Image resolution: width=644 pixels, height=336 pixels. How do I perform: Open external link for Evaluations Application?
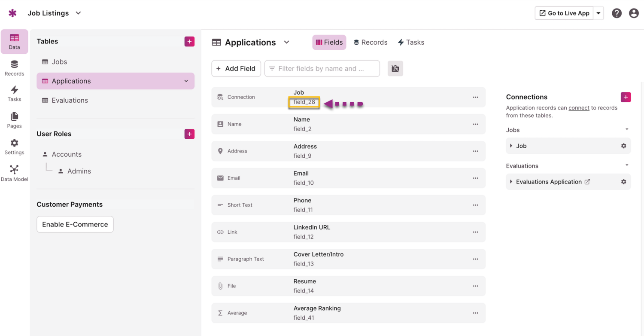click(x=587, y=182)
